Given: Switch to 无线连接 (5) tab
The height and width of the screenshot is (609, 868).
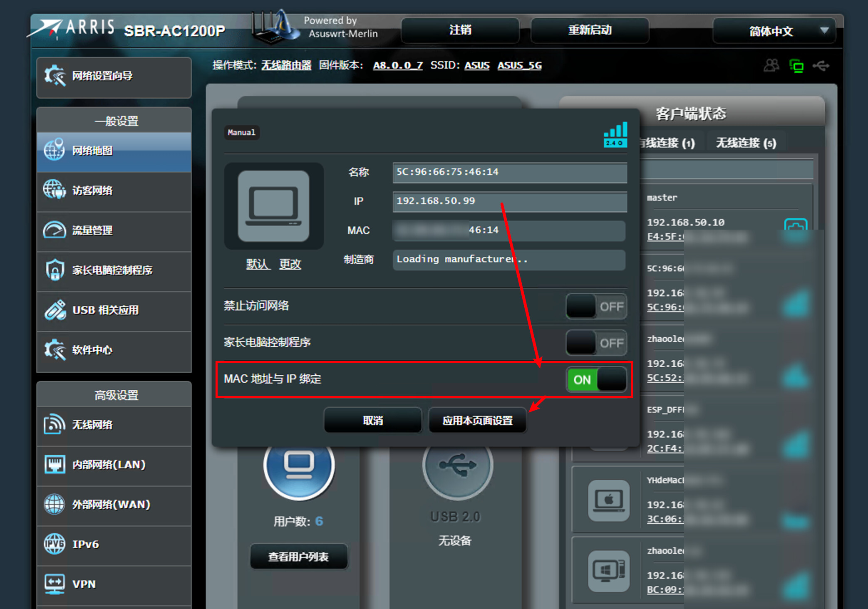Looking at the screenshot, I should click(x=746, y=143).
